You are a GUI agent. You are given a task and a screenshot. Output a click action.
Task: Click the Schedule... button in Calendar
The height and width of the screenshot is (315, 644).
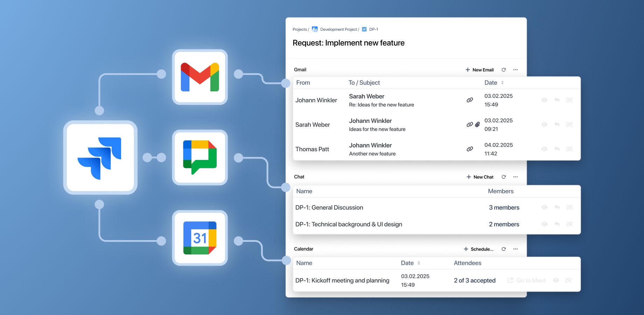pos(478,249)
